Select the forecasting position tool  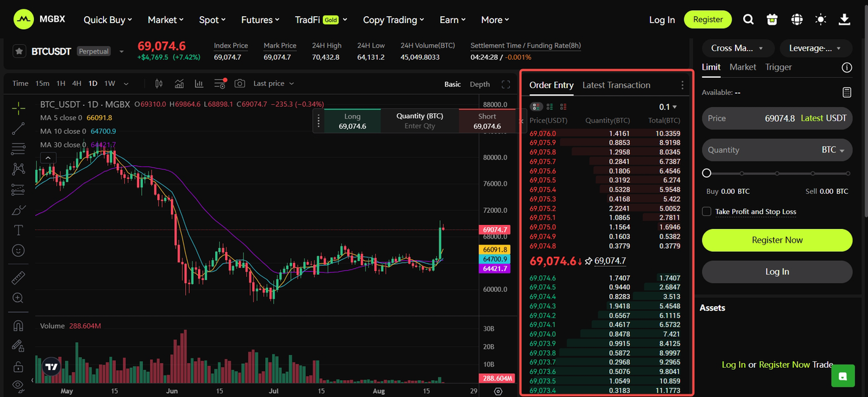point(18,190)
